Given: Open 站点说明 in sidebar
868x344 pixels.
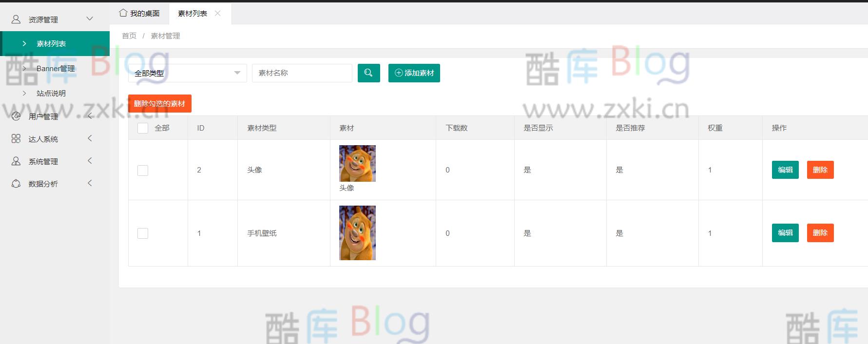Looking at the screenshot, I should pyautogui.click(x=51, y=93).
